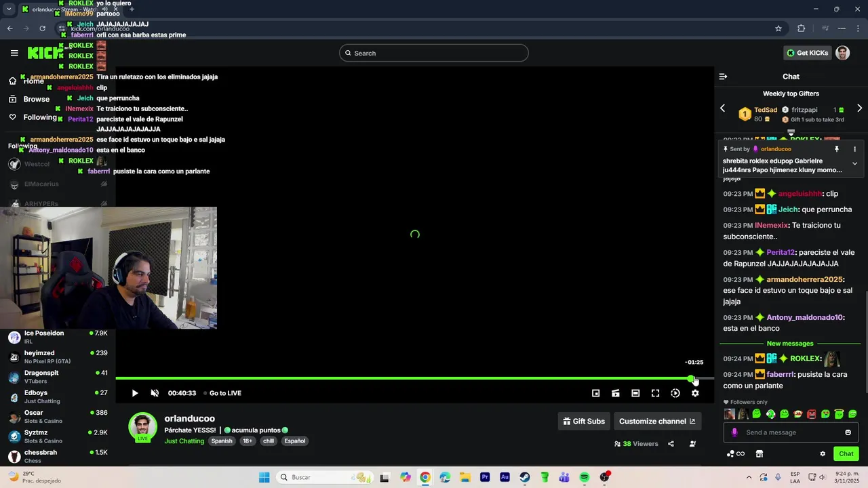Open Ice Poseidon channel in sidebar
The height and width of the screenshot is (488, 868).
point(58,337)
